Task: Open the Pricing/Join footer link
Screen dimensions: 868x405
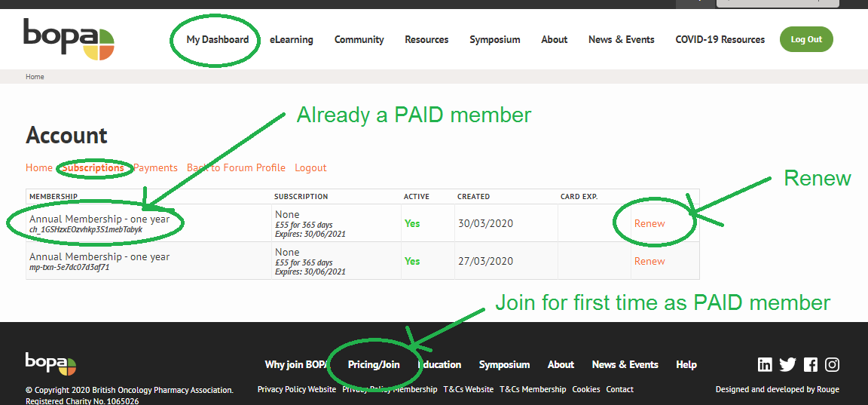Action: (x=374, y=364)
